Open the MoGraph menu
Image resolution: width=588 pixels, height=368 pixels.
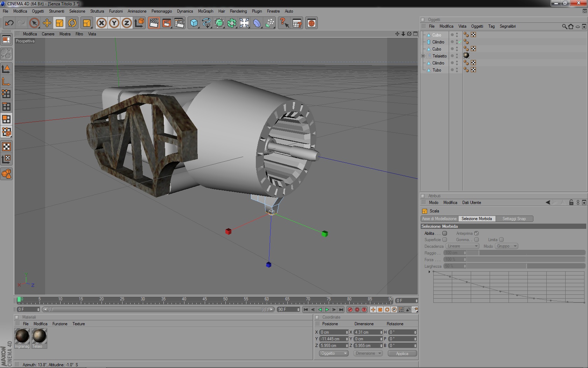point(205,11)
